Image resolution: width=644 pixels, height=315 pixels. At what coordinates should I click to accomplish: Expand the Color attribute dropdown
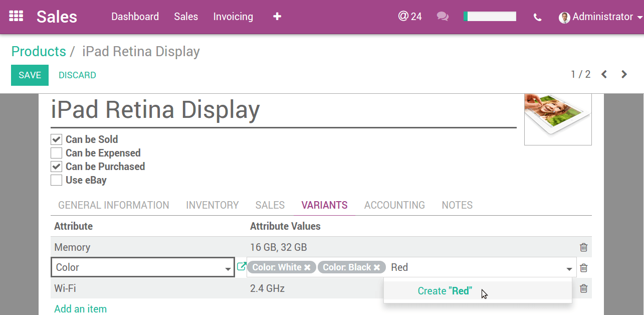228,267
